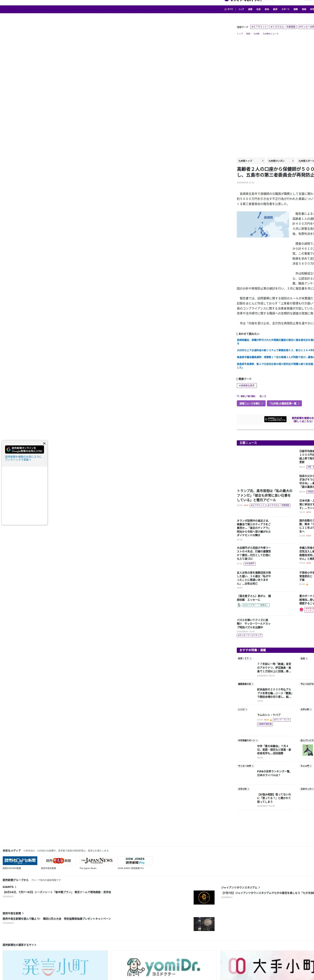Open the 友人女性の首を複数回突き刺し article
The image size is (314, 980).
tap(254, 578)
